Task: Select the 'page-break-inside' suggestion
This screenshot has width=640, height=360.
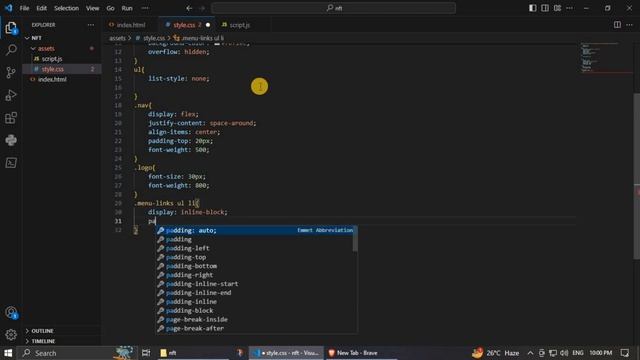Action: coord(255,320)
